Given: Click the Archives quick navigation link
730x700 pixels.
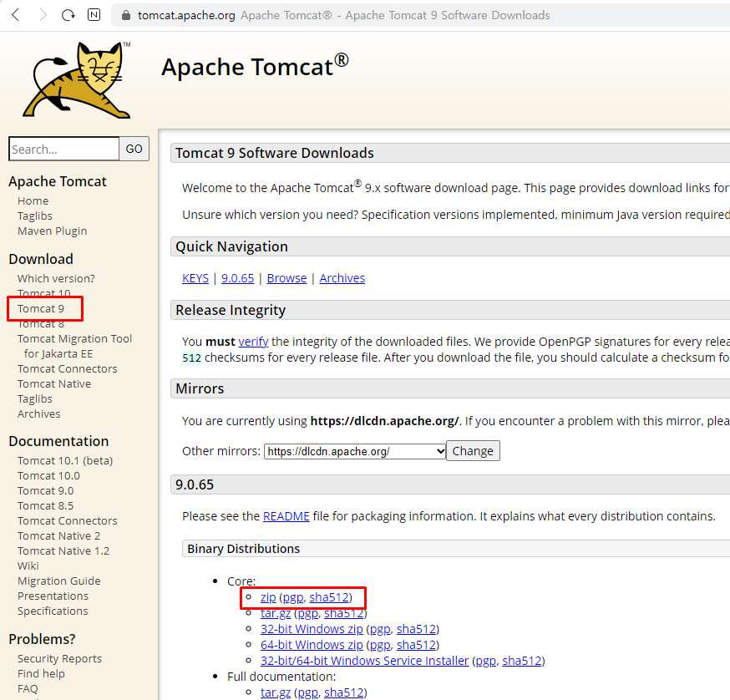Looking at the screenshot, I should click(342, 278).
